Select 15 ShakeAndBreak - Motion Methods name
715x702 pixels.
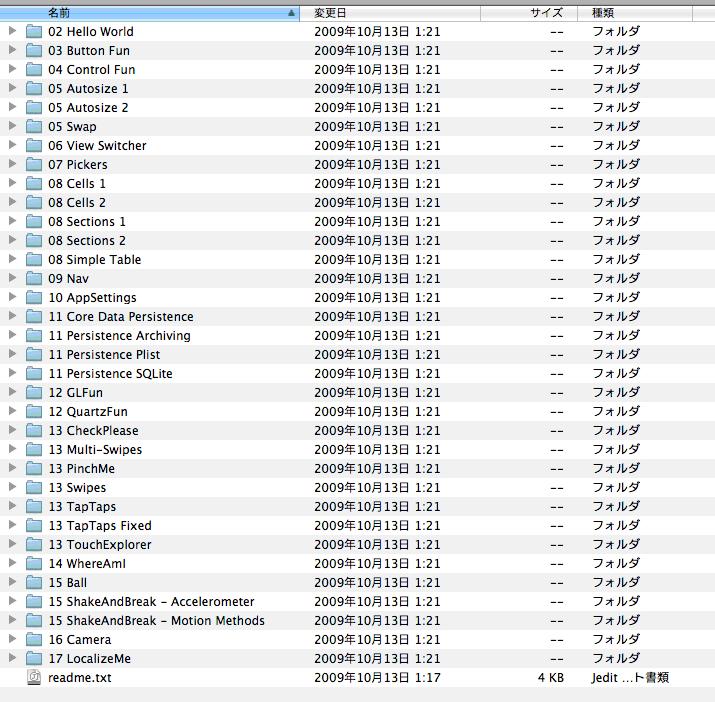[156, 621]
